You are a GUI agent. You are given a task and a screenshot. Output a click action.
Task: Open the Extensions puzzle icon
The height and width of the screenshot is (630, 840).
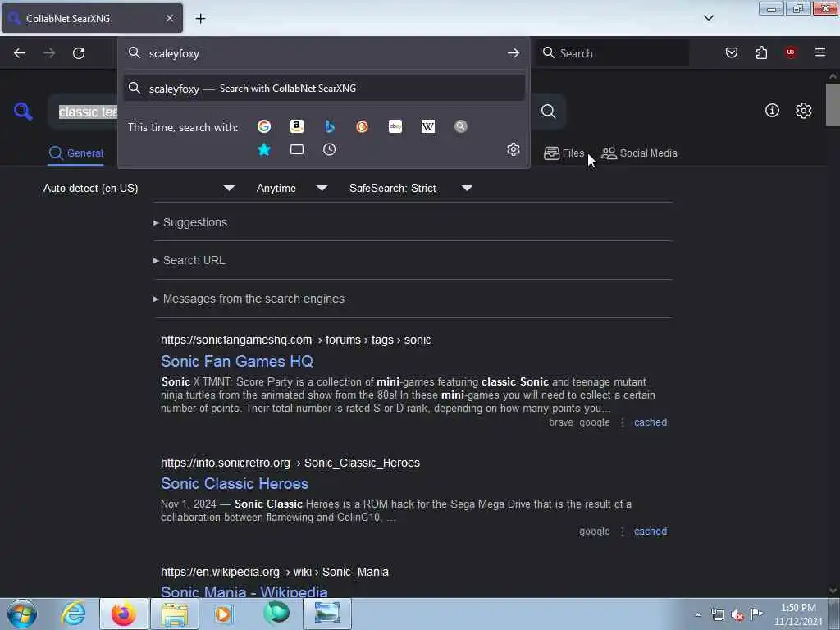pos(761,52)
